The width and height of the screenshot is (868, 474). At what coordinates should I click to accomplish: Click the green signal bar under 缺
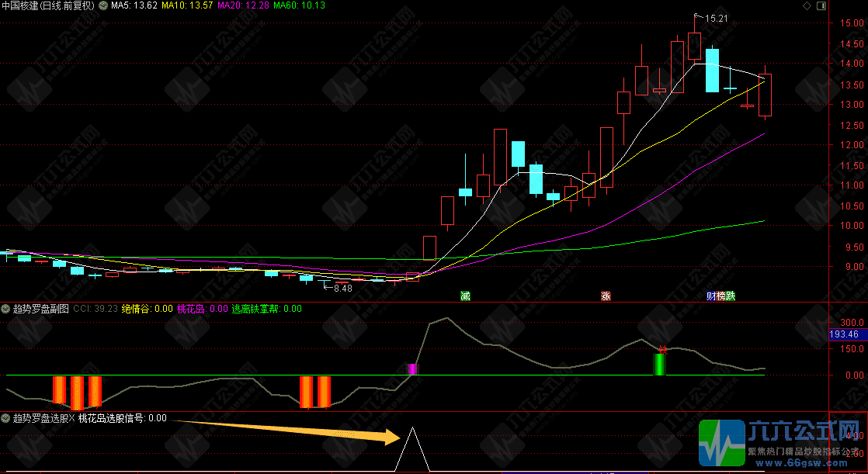tap(658, 365)
